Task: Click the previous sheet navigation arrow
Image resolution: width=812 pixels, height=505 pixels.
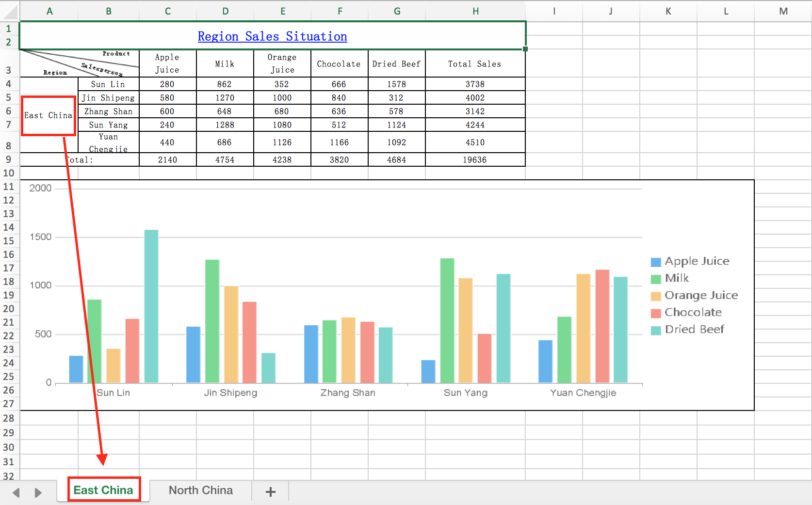Action: tap(16, 492)
